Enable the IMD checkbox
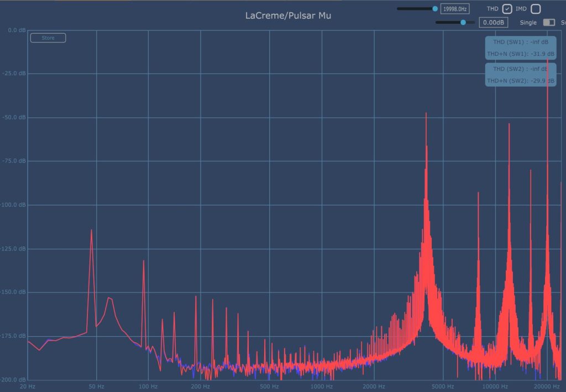This screenshot has width=566, height=392. point(535,9)
